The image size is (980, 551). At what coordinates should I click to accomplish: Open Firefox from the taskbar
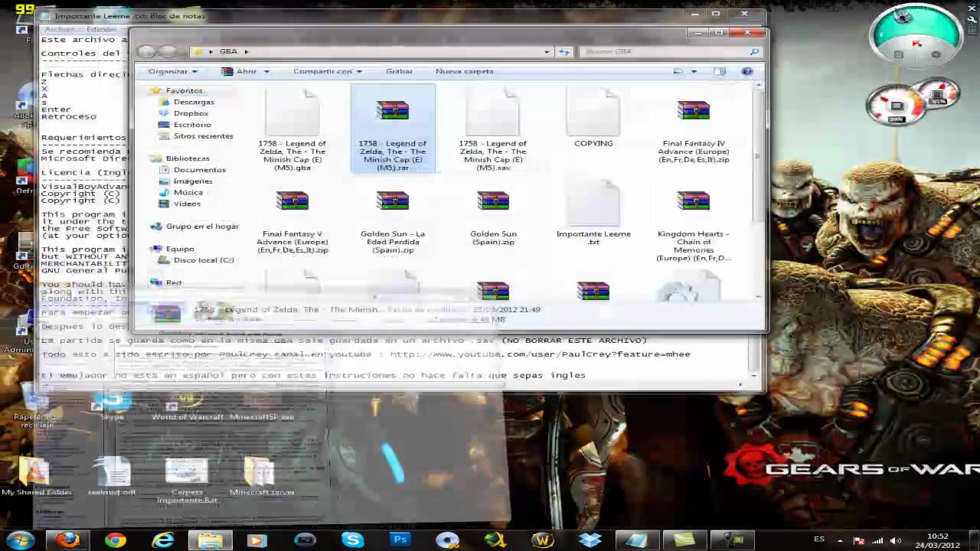(x=67, y=540)
